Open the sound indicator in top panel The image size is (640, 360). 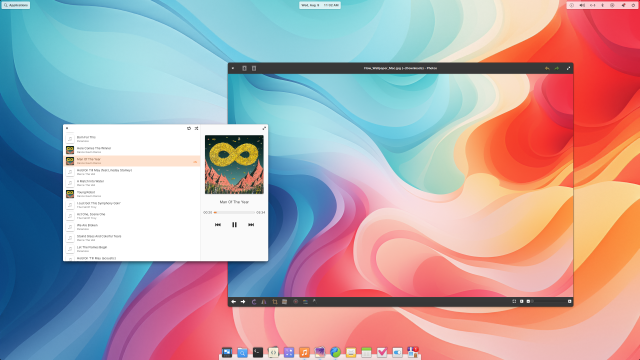click(x=582, y=5)
